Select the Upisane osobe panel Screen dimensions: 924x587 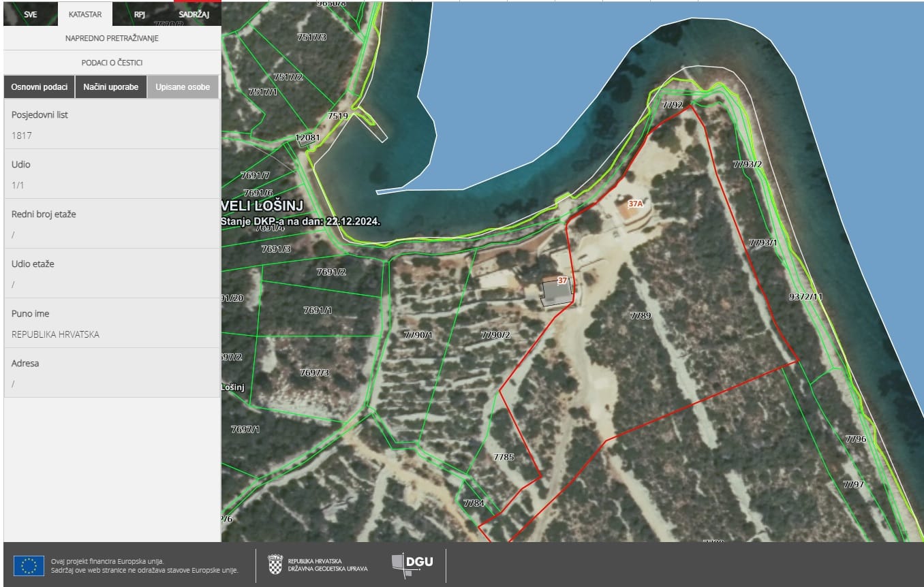[x=183, y=87]
